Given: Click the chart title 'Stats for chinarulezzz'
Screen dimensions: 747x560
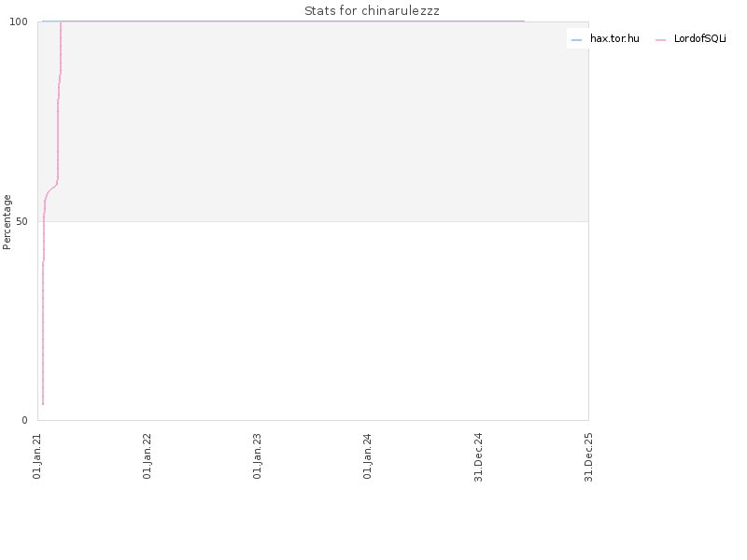Looking at the screenshot, I should pyautogui.click(x=372, y=10).
